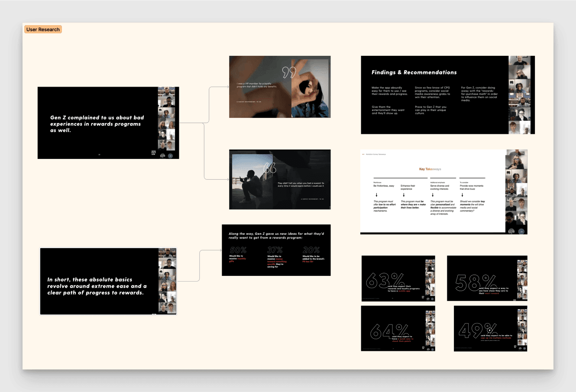Screen dimensions: 576x392
Task: Play the video on the 49% slide
Action: click(490, 330)
